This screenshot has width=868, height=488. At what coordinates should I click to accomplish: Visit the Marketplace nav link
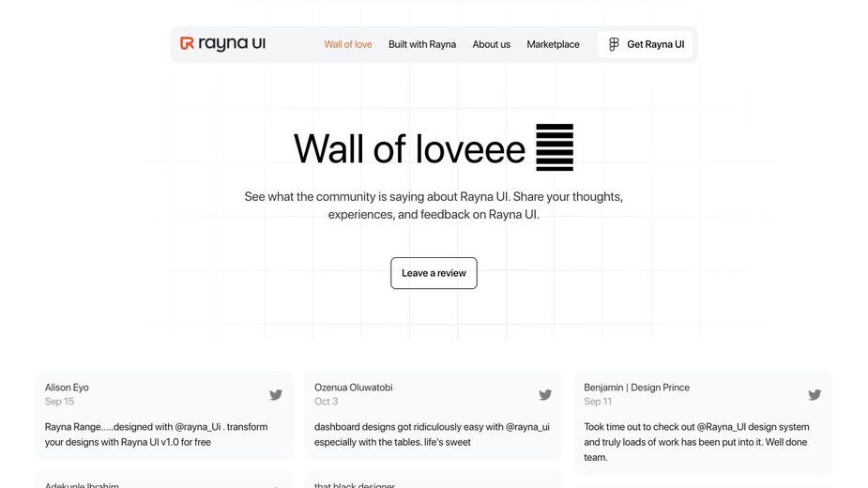click(553, 44)
